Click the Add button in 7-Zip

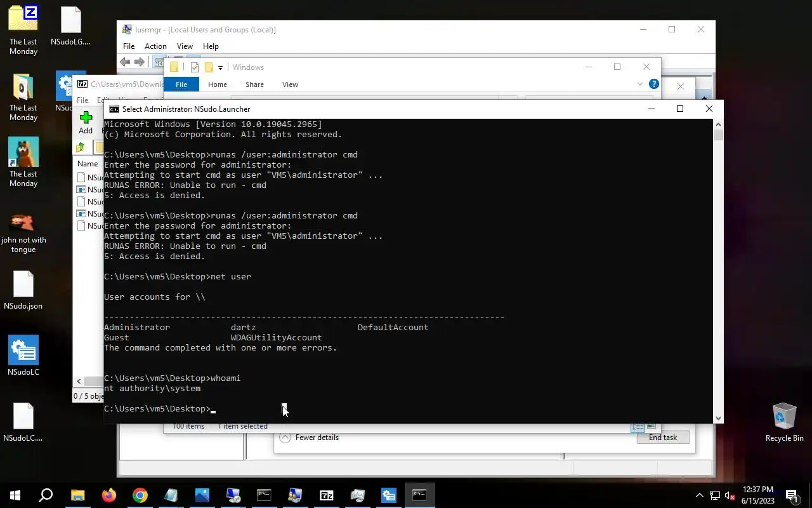pos(86,123)
